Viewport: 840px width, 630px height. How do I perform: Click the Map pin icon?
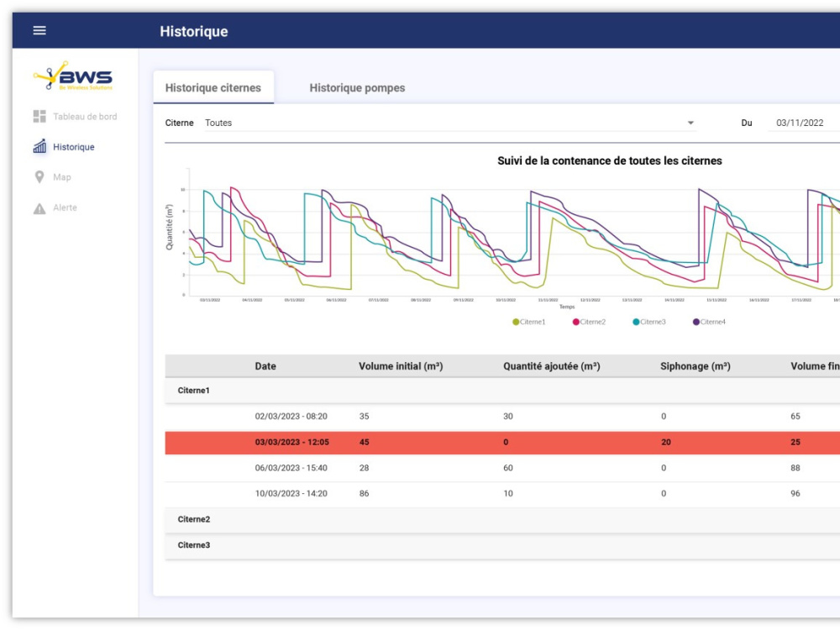39,176
